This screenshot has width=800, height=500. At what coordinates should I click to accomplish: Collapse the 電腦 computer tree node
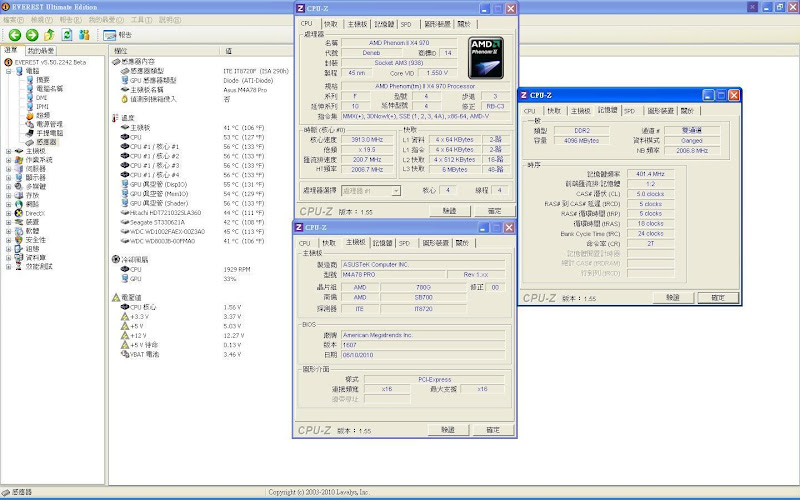coord(8,72)
